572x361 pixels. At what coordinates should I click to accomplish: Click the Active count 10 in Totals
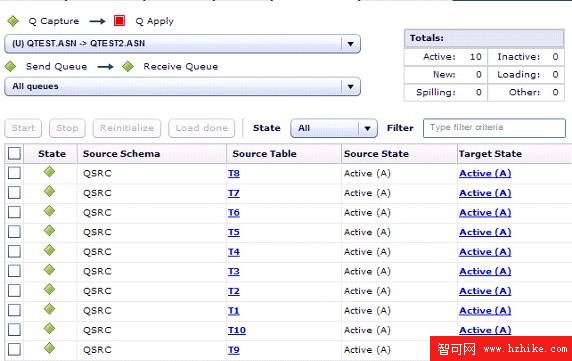476,57
